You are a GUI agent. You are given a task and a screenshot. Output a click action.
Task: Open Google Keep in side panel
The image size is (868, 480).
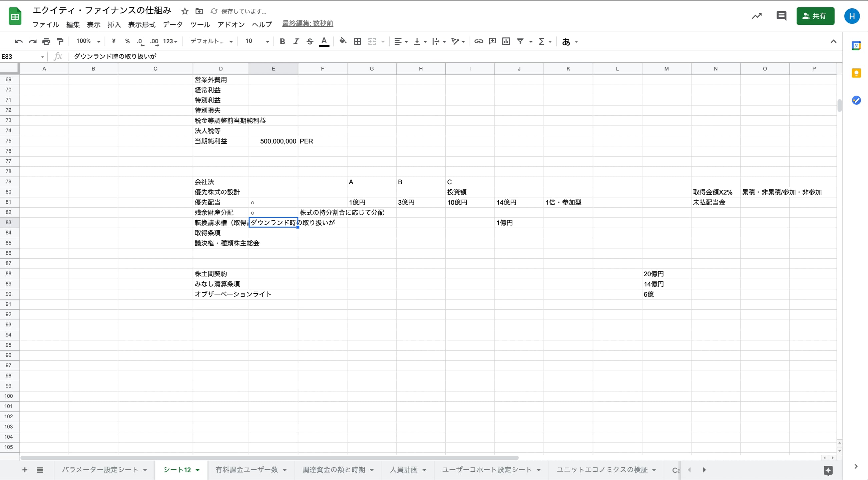click(x=856, y=73)
